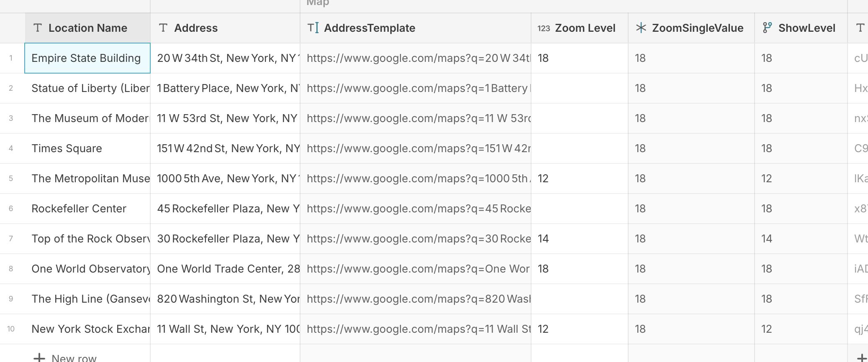Click the empty Zoom Level cell for Times Square

(580, 148)
